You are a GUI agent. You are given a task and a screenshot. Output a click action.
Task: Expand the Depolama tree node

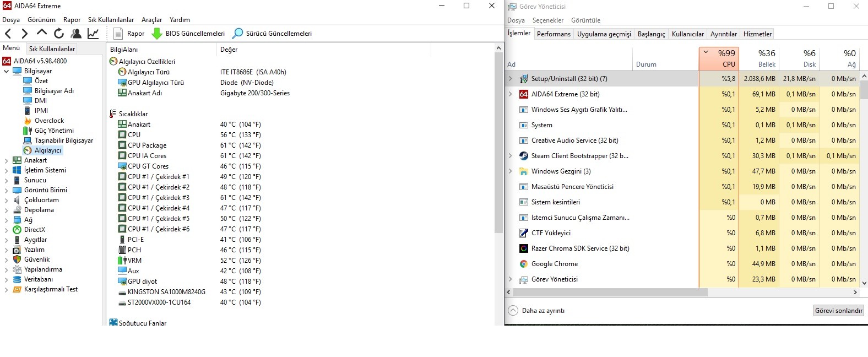click(6, 210)
